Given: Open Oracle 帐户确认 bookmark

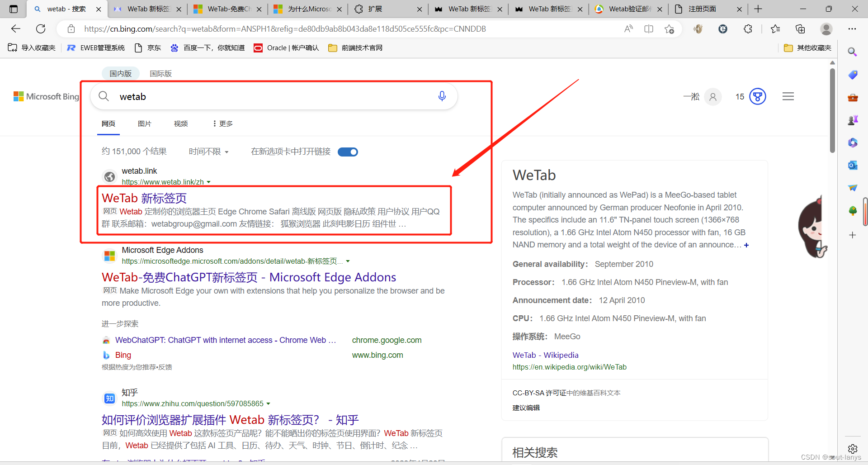Looking at the screenshot, I should [286, 48].
